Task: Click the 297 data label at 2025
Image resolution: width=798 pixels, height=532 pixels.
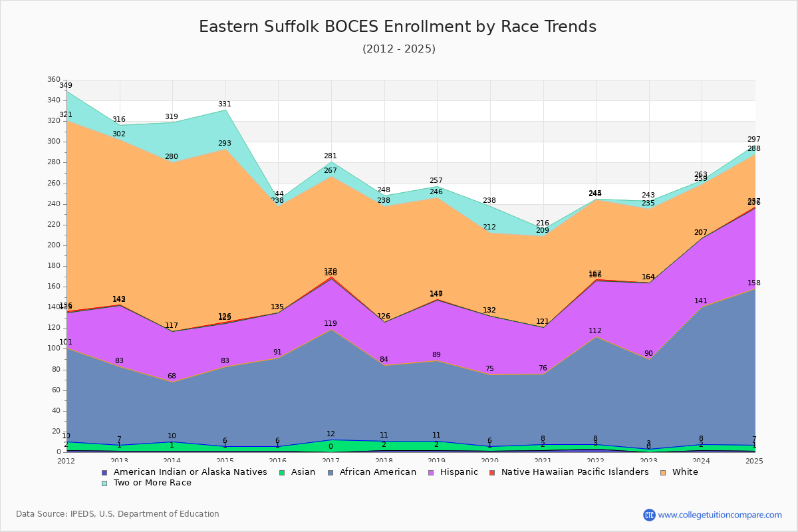Action: tap(754, 140)
